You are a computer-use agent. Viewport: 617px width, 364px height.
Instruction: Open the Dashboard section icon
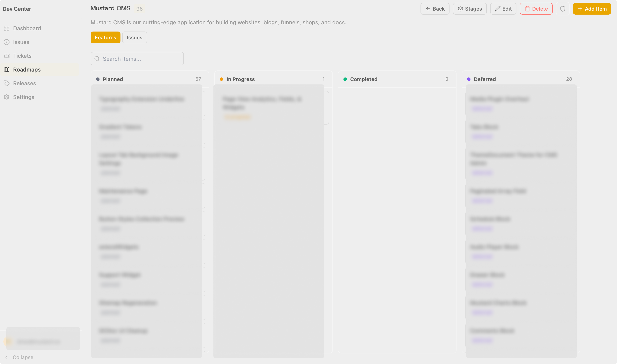(x=7, y=28)
